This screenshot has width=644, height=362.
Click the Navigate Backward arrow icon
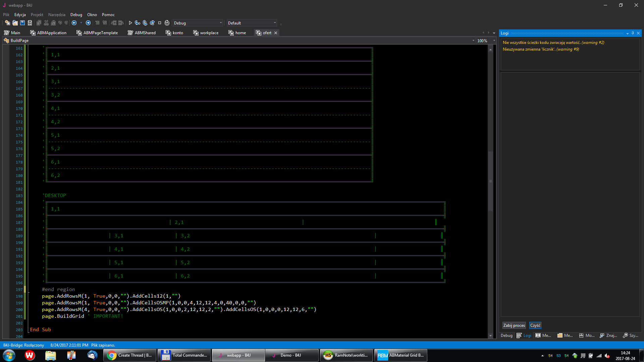click(74, 23)
